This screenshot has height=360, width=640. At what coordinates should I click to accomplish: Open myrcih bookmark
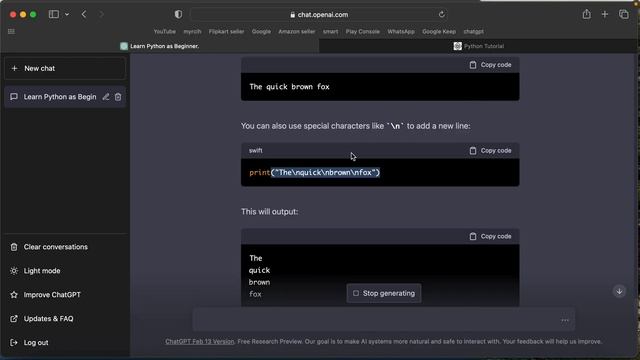[x=192, y=31]
